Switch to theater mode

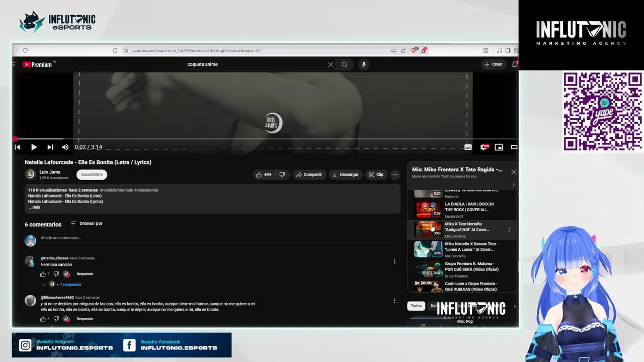tap(514, 147)
